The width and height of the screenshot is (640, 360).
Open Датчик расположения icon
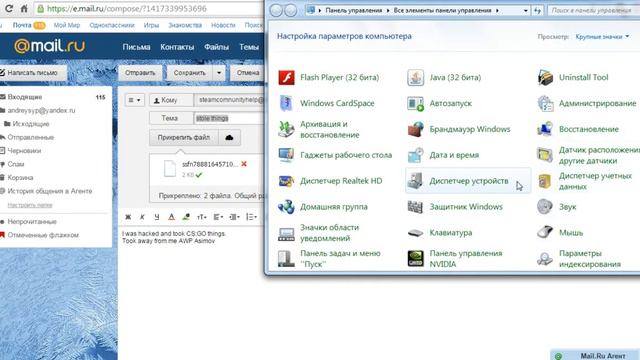click(545, 155)
